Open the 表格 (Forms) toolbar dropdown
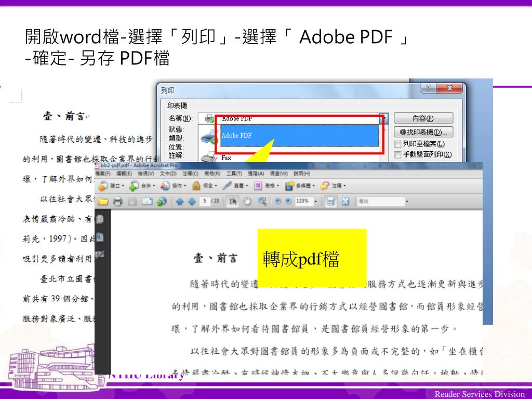The image size is (532, 399). [267, 185]
